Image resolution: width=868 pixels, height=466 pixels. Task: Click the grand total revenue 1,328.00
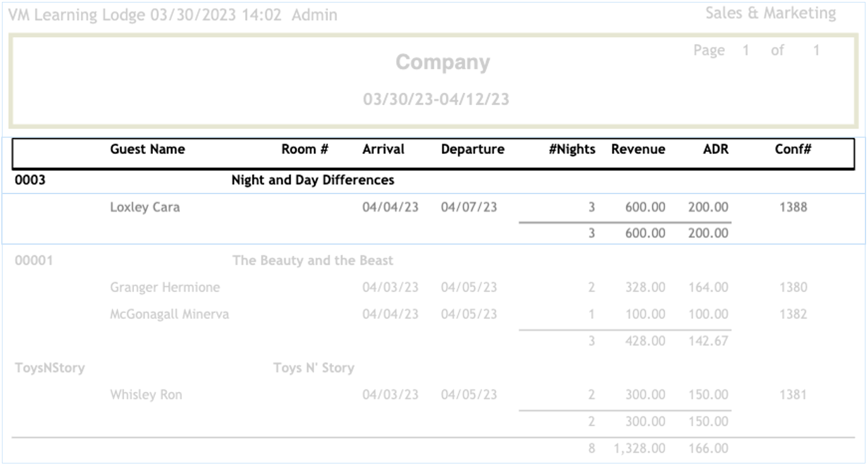point(639,448)
